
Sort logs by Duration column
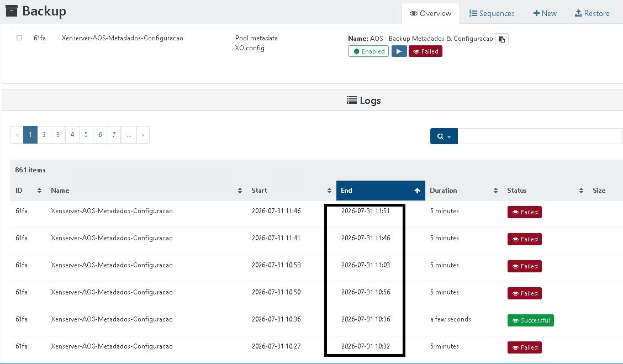pos(464,191)
